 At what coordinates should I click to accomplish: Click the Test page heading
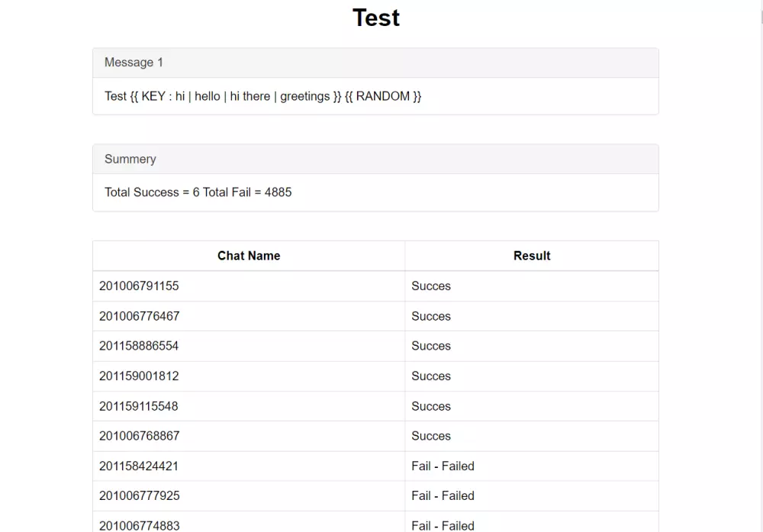(375, 18)
